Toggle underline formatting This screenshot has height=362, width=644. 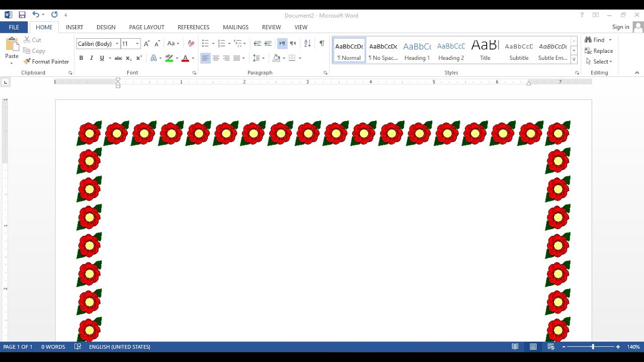pos(102,58)
